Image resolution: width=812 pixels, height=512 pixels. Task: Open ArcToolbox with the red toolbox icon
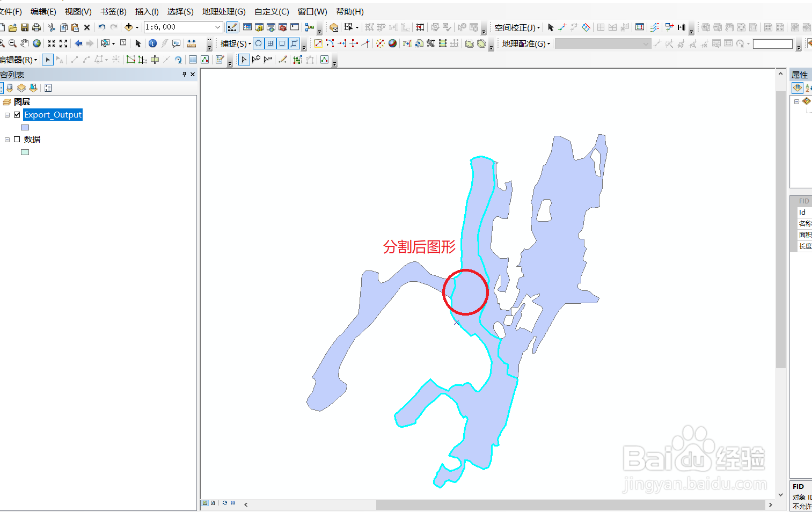(283, 27)
